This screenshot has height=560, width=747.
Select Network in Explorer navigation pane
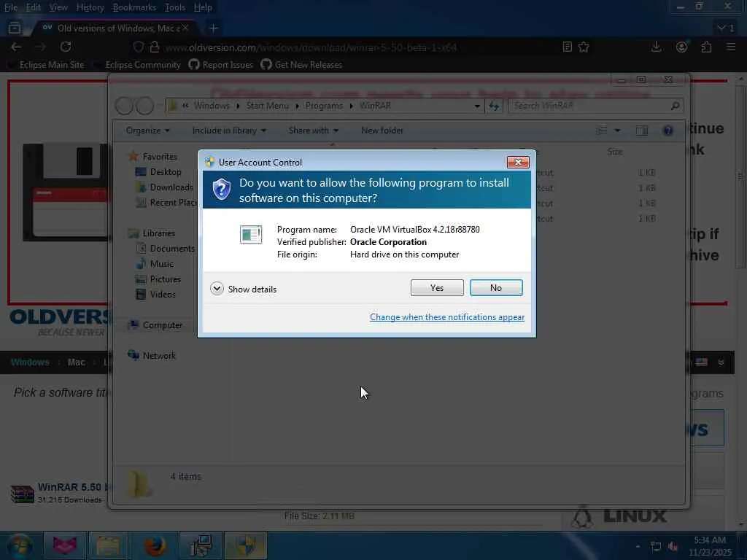(152, 356)
